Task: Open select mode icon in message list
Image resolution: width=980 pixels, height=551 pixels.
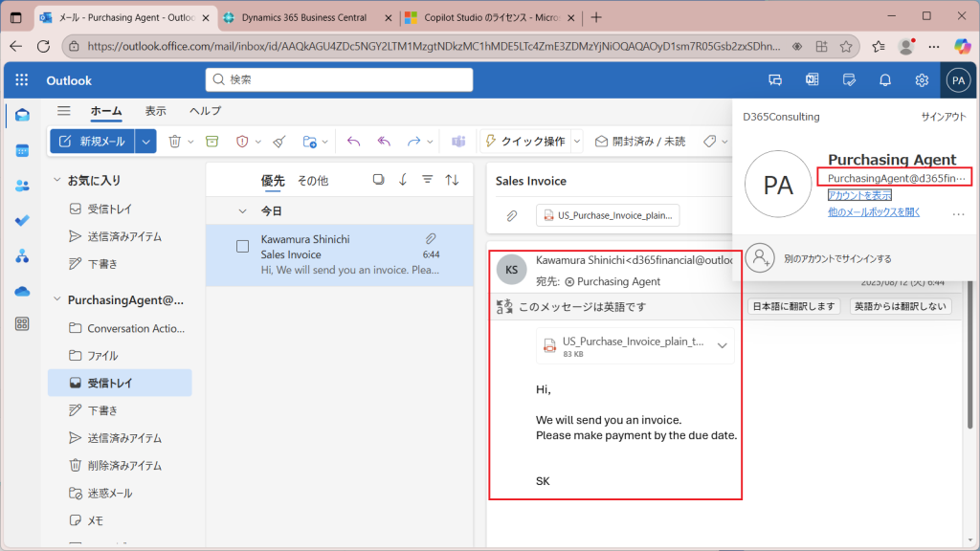Action: point(378,180)
